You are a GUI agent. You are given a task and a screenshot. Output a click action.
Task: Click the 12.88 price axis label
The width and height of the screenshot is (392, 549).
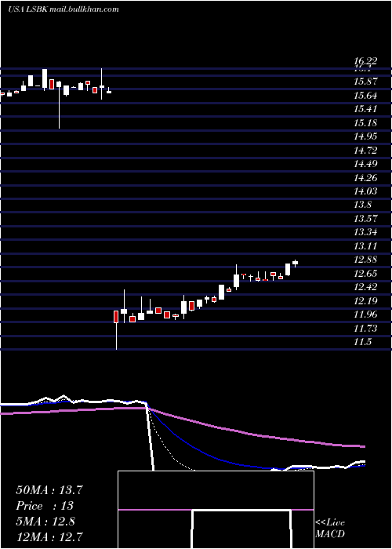[365, 260]
